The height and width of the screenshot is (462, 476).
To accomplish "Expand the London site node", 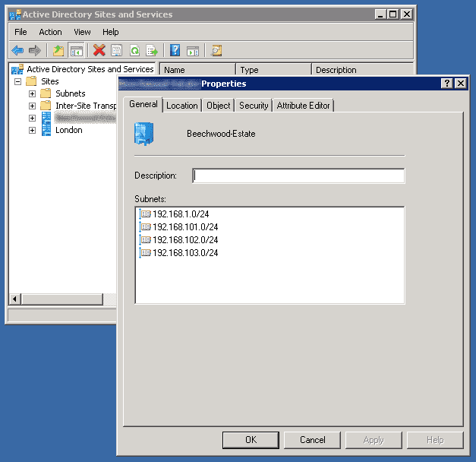I will coord(32,130).
